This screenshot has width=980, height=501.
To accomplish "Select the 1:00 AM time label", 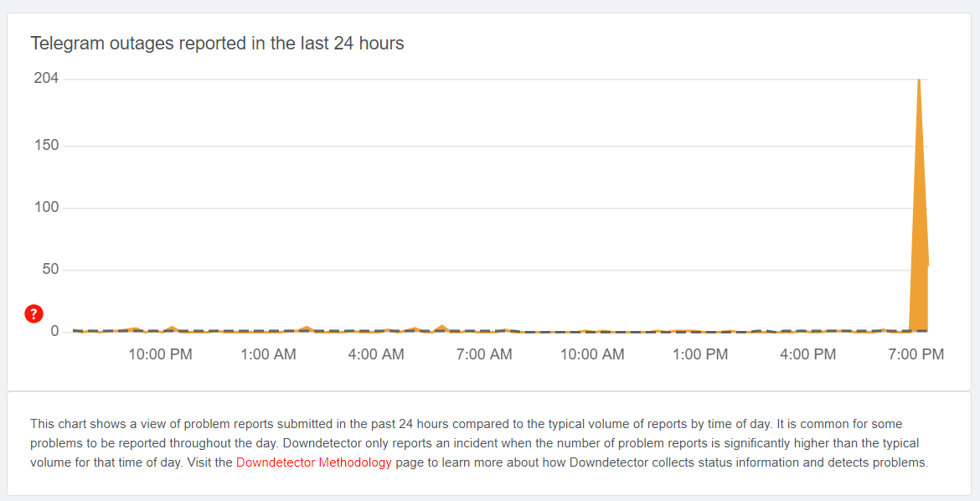I will 268,354.
